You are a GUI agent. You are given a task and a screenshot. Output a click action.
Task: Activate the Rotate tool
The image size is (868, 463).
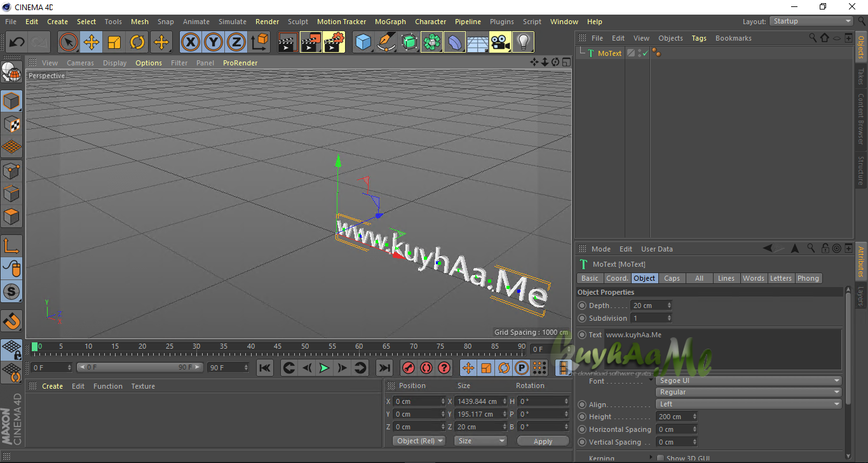tap(137, 43)
